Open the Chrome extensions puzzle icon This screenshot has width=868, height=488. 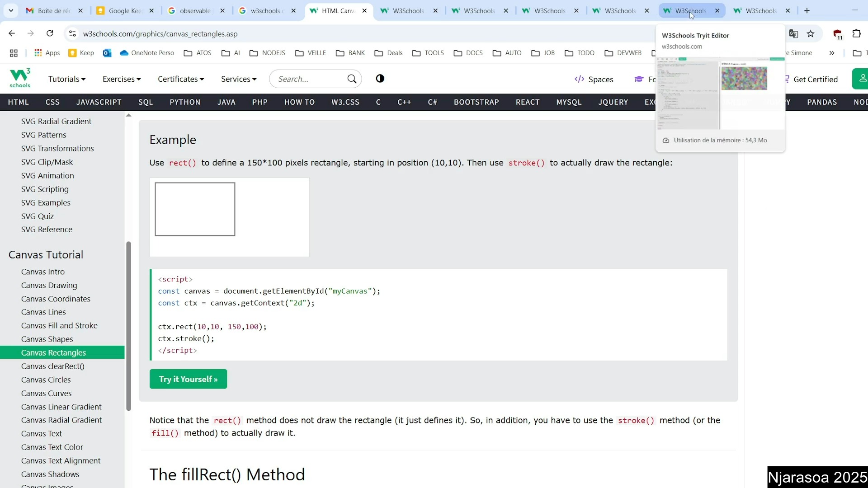(856, 33)
